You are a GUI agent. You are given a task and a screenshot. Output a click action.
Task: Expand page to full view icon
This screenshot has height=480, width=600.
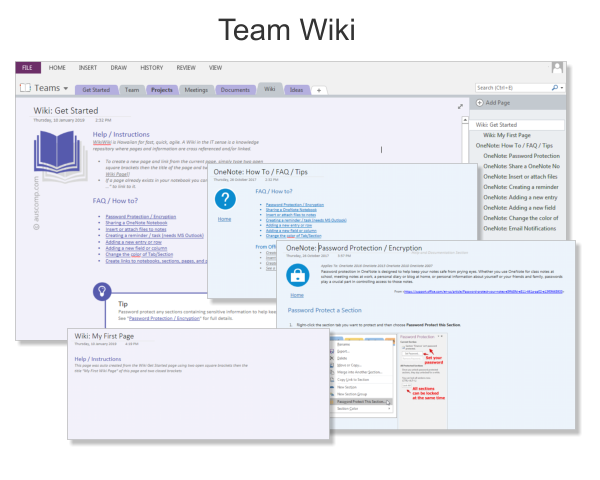point(460,106)
